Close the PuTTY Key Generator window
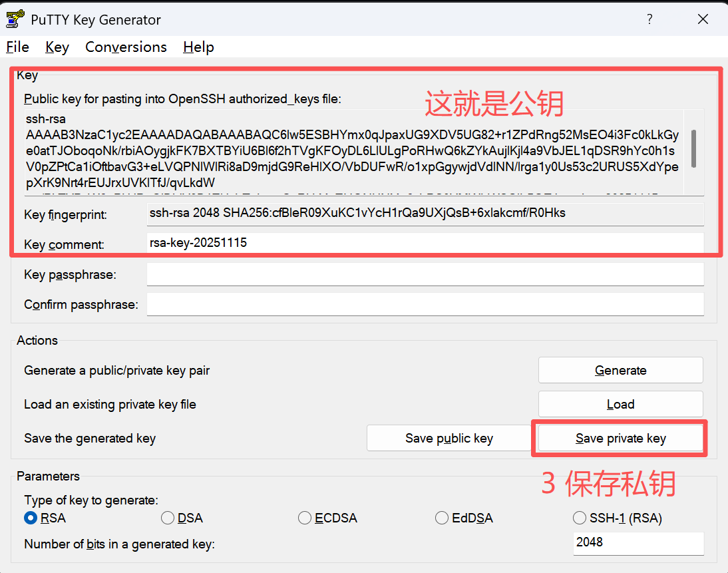Image resolution: width=728 pixels, height=573 pixels. point(703,19)
